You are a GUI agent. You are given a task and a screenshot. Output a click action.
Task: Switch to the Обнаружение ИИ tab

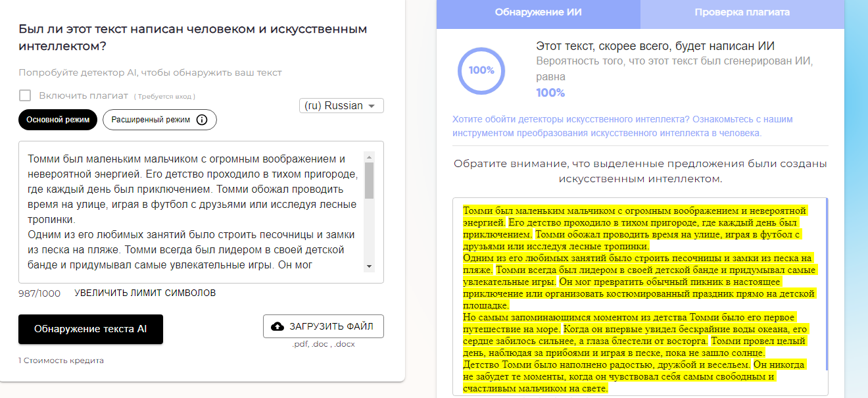(x=538, y=12)
